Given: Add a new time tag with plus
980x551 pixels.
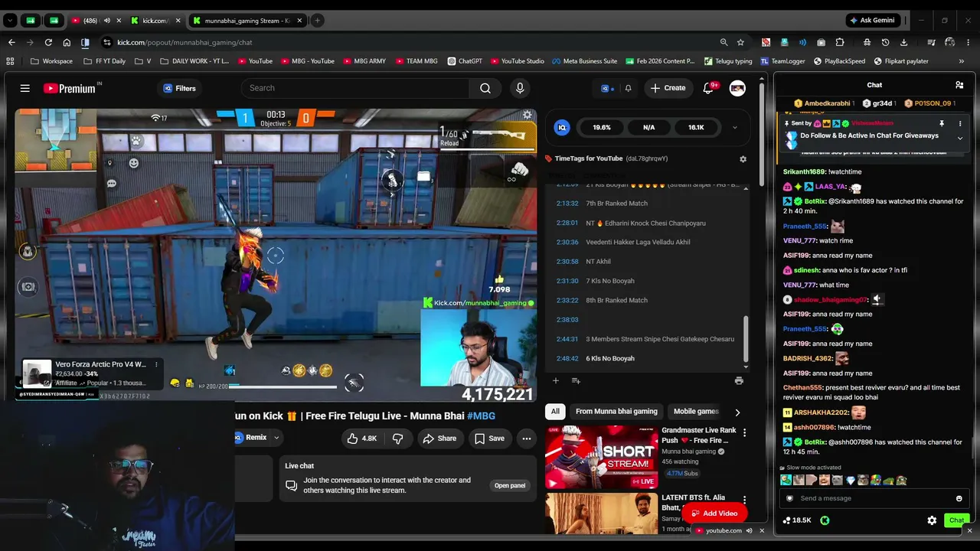Looking at the screenshot, I should tap(556, 380).
